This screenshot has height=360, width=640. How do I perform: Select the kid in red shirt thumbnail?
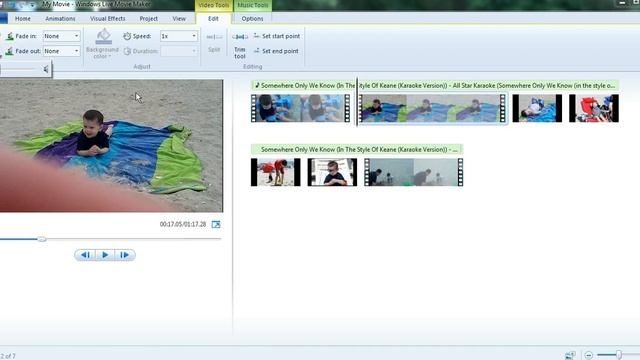coord(276,172)
